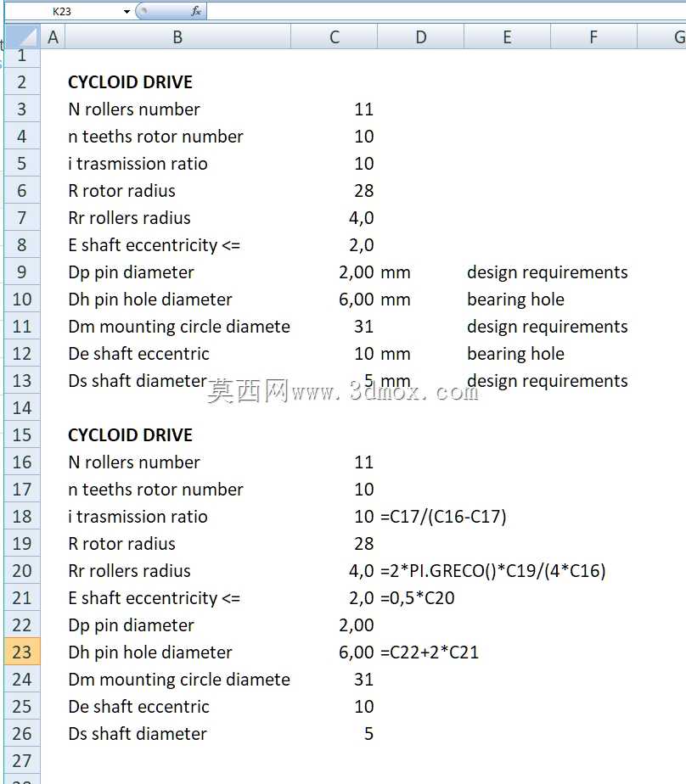The image size is (686, 784).
Task: Click formula text =0,5*C20
Action: click(x=418, y=598)
